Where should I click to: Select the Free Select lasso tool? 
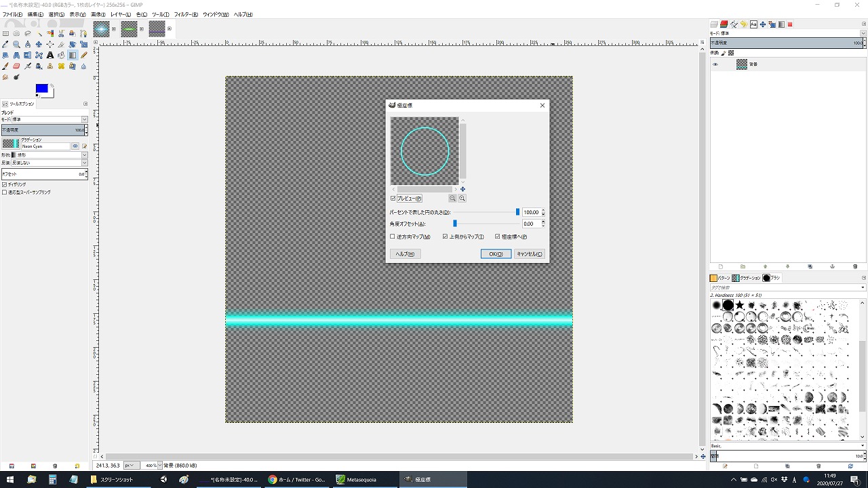click(28, 33)
